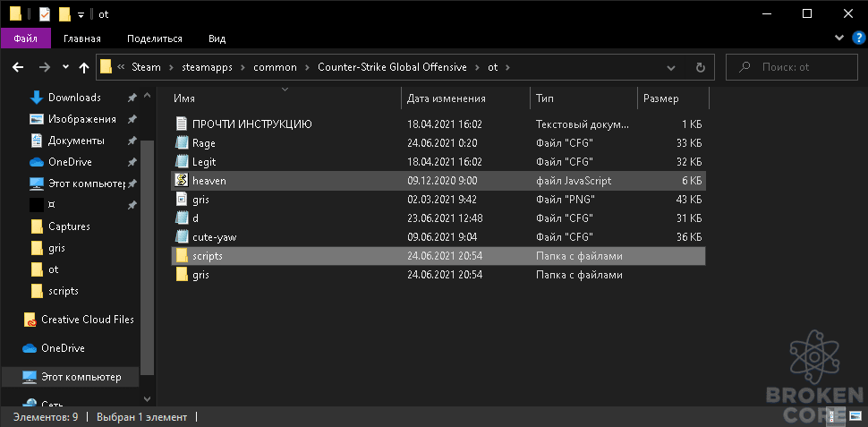Click the pin next to OneDrive quick access
Viewport: 868px width, 427px height.
point(132,162)
